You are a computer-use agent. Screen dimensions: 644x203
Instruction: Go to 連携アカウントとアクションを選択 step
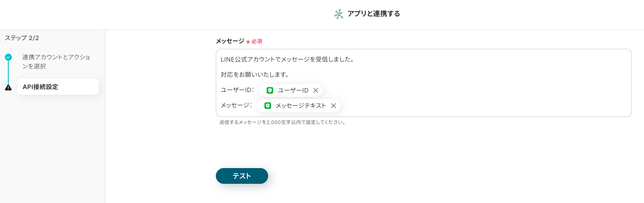pos(56,62)
